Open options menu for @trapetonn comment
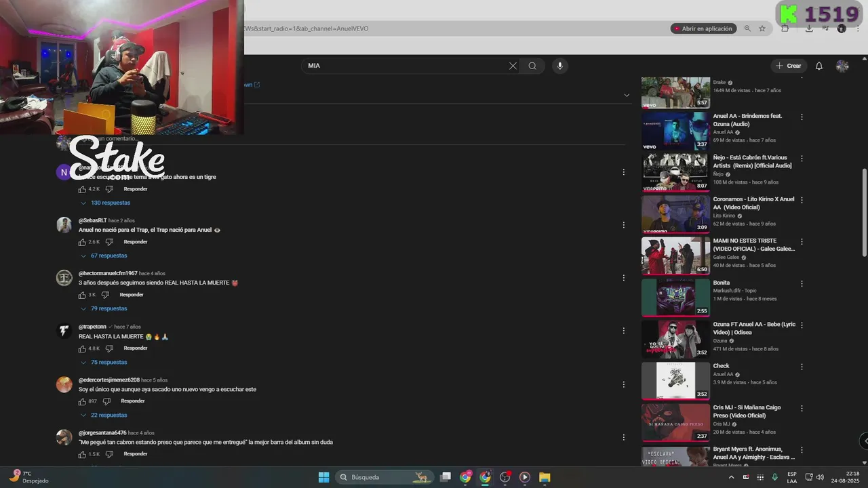868x488 pixels. pyautogui.click(x=623, y=331)
